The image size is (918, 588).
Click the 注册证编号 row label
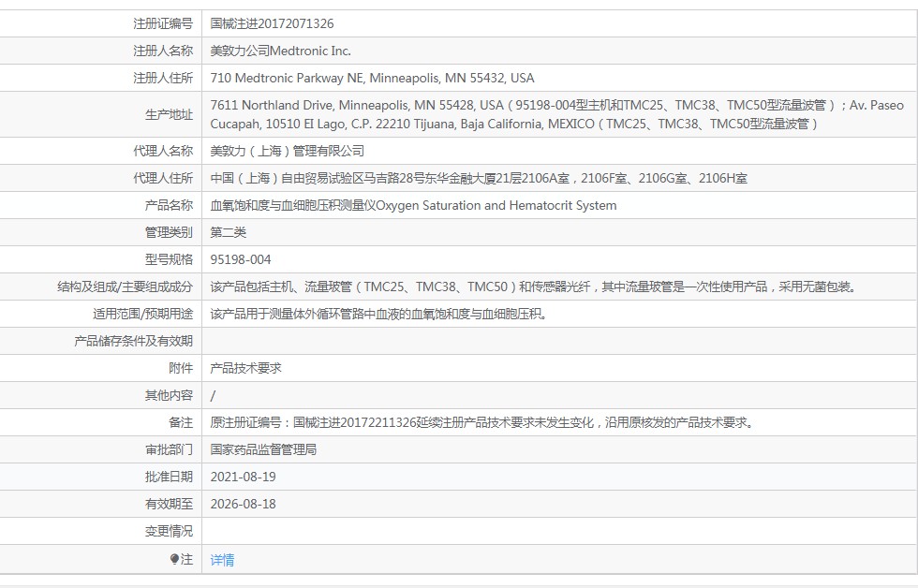click(163, 23)
